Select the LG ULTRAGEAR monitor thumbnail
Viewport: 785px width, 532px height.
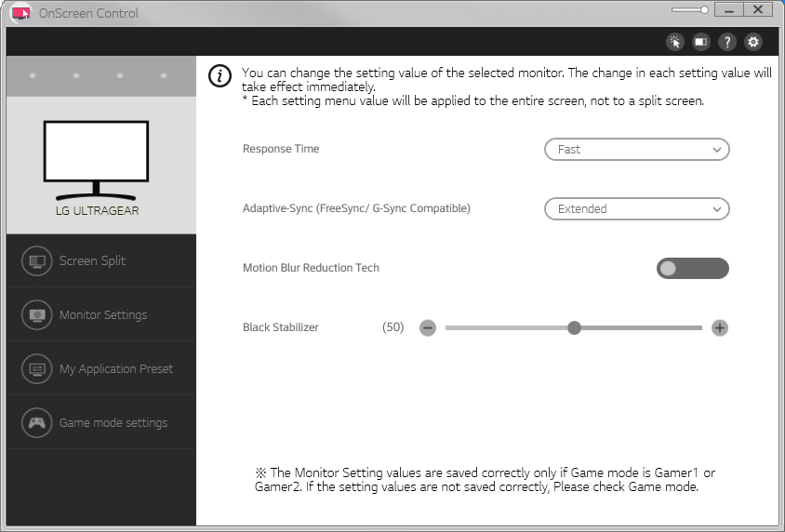96,160
